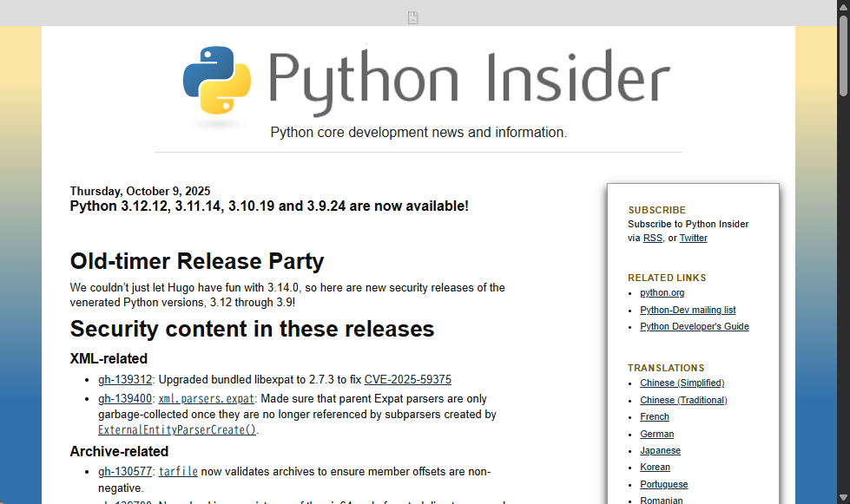Open the Python-Dev mailing list

tap(688, 310)
